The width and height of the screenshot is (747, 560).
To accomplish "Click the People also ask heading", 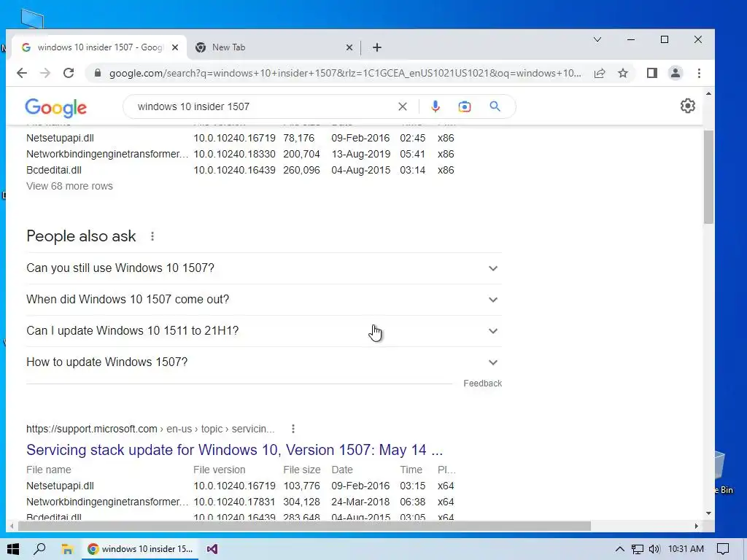I will (81, 236).
